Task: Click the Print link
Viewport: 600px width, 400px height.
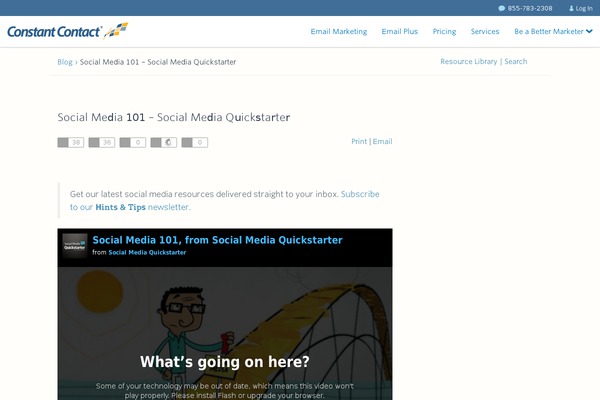Action: (x=359, y=141)
